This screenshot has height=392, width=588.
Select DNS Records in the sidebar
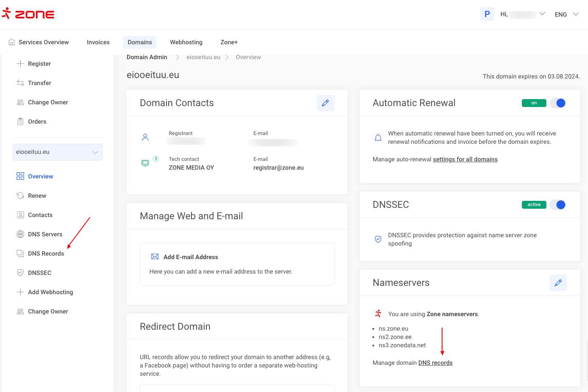46,253
